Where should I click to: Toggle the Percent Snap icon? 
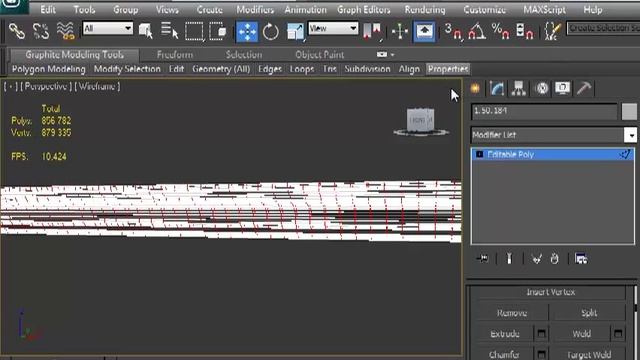(x=500, y=31)
